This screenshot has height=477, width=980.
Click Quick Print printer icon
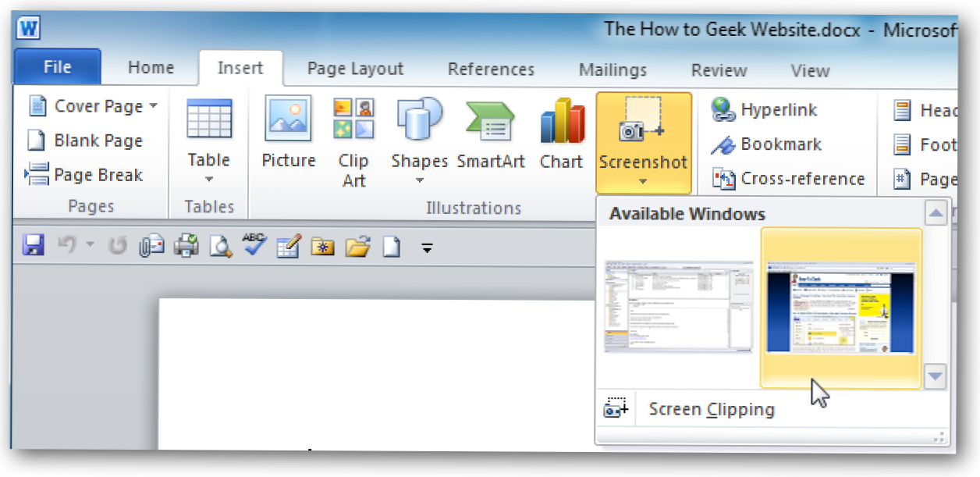186,247
